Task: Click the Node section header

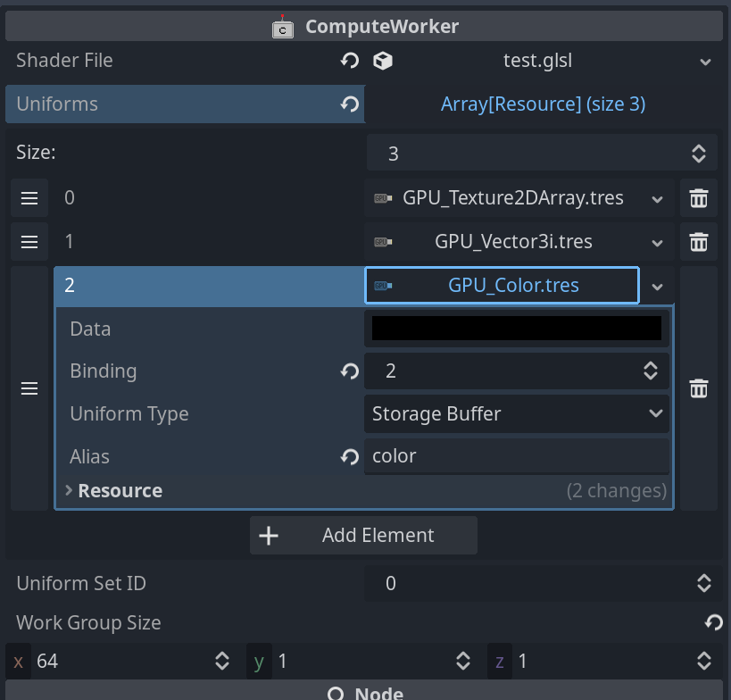Action: pos(363,691)
